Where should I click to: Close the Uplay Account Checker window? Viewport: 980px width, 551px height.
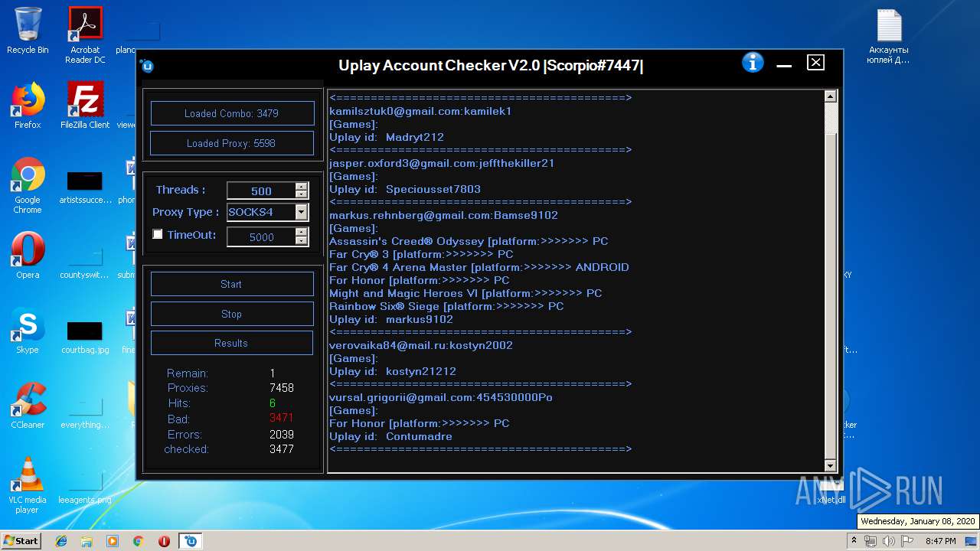point(816,63)
